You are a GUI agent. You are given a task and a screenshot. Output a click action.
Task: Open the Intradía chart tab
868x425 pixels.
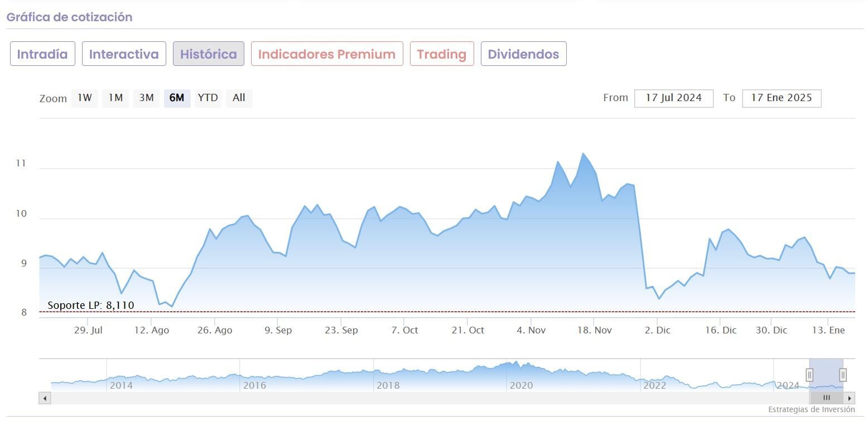(42, 54)
